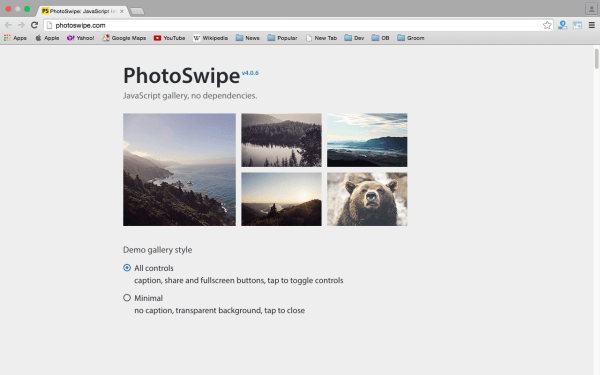Click the PhotoSwipe heading
The height and width of the screenshot is (375, 600).
coord(181,76)
